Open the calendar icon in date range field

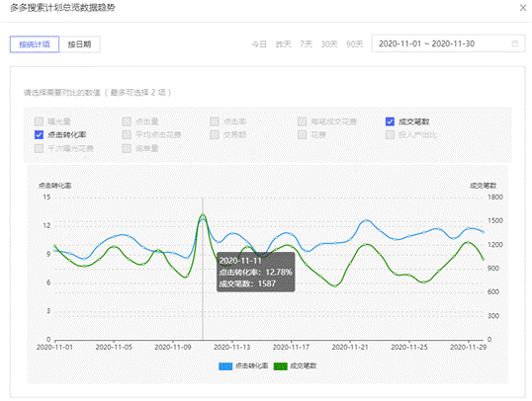click(x=515, y=43)
